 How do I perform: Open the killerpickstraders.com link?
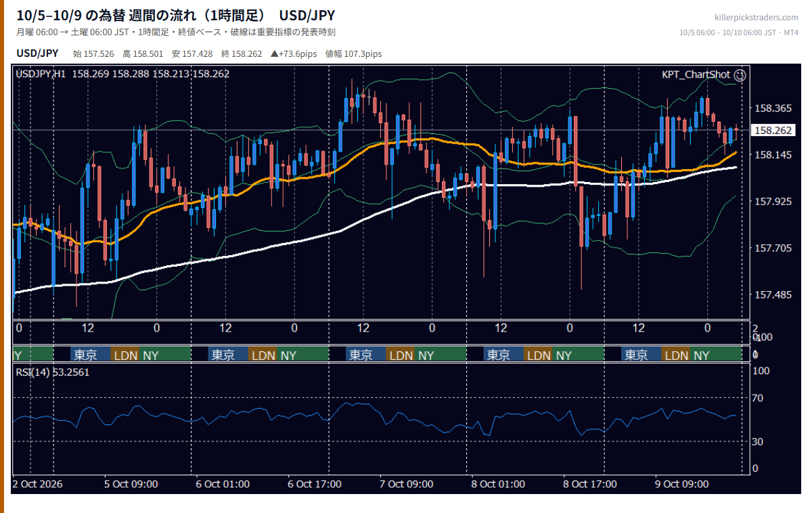pyautogui.click(x=757, y=18)
